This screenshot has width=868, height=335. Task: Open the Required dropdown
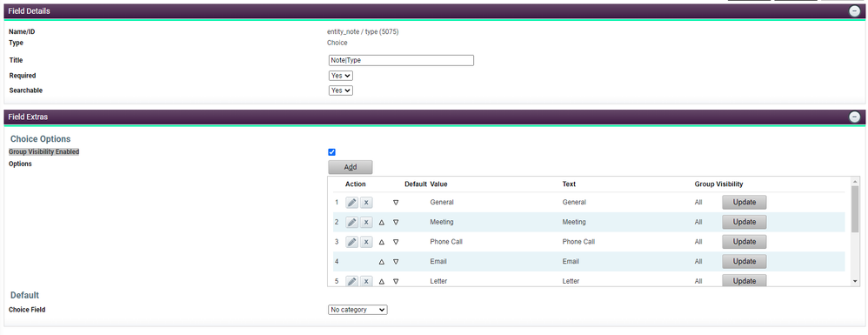pyautogui.click(x=340, y=76)
